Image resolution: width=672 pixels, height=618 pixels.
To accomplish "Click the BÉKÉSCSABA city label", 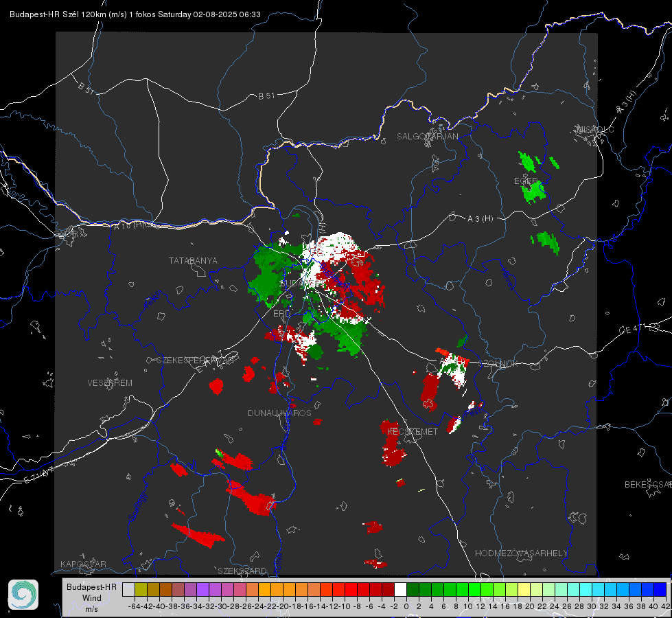I will point(648,484).
